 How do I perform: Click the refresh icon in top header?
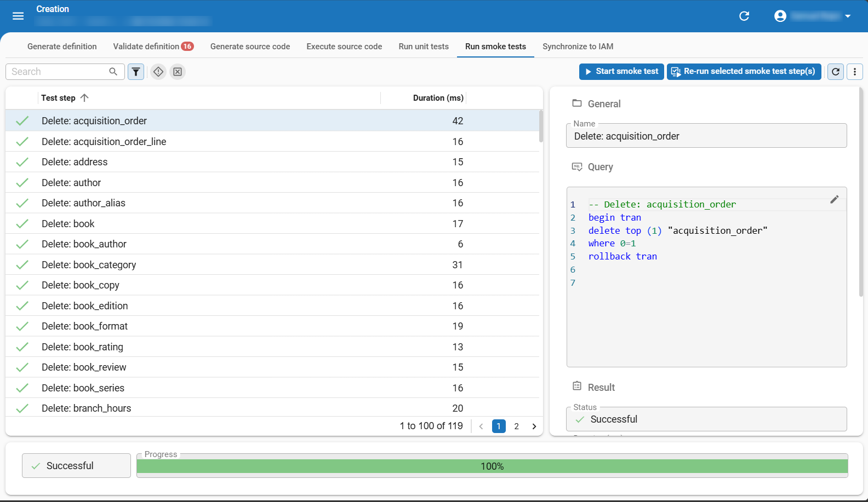click(744, 16)
